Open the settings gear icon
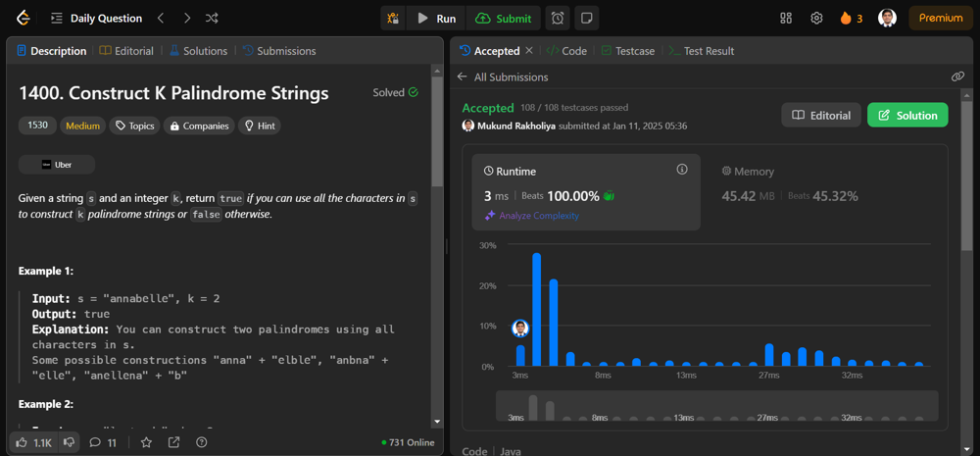980x456 pixels. (x=816, y=18)
